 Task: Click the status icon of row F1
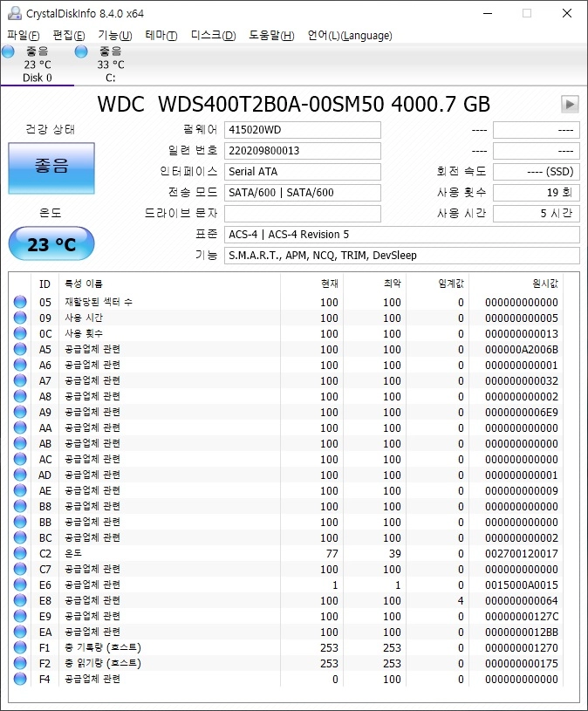20,647
